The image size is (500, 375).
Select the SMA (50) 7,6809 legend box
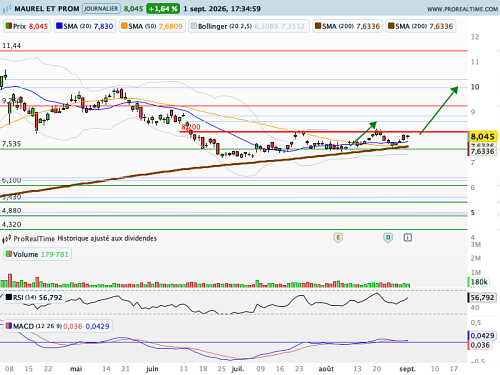tap(152, 26)
